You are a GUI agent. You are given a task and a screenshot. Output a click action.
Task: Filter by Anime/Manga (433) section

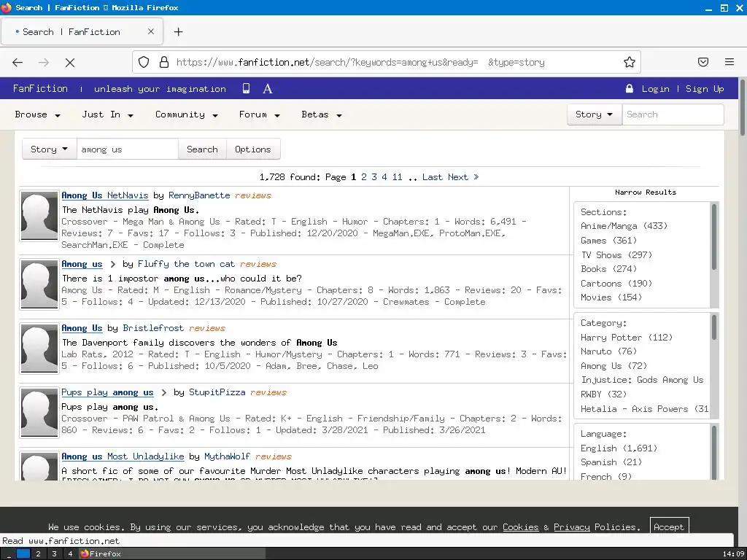(624, 226)
